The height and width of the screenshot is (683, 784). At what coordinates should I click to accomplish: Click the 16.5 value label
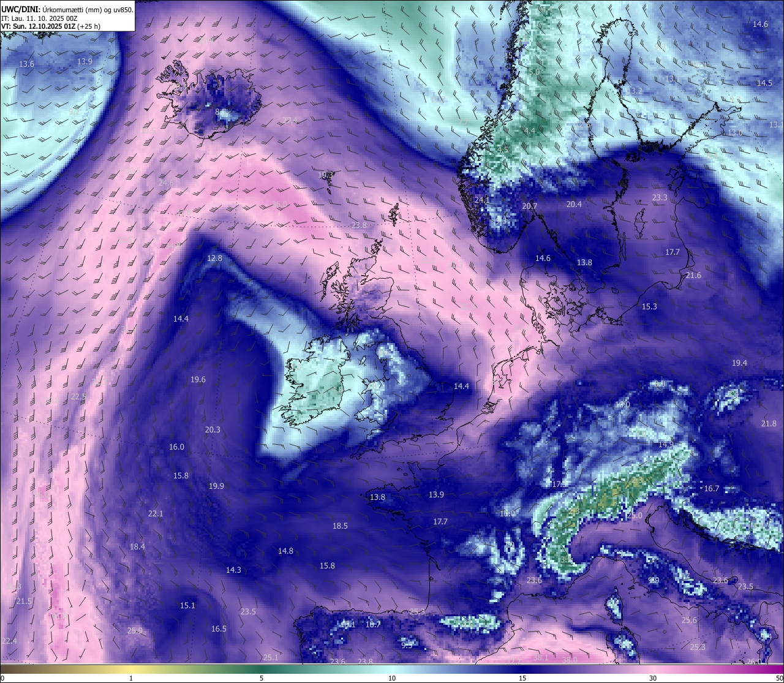[x=219, y=629]
